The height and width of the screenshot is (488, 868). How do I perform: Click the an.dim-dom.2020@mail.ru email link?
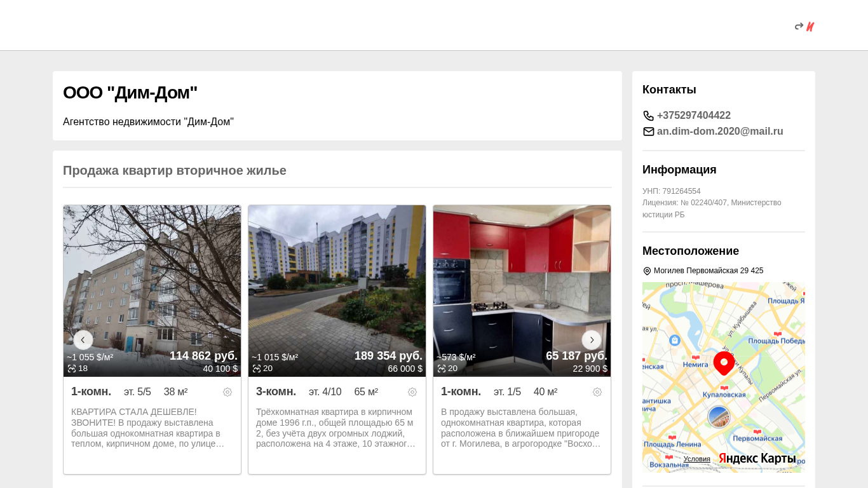720,132
